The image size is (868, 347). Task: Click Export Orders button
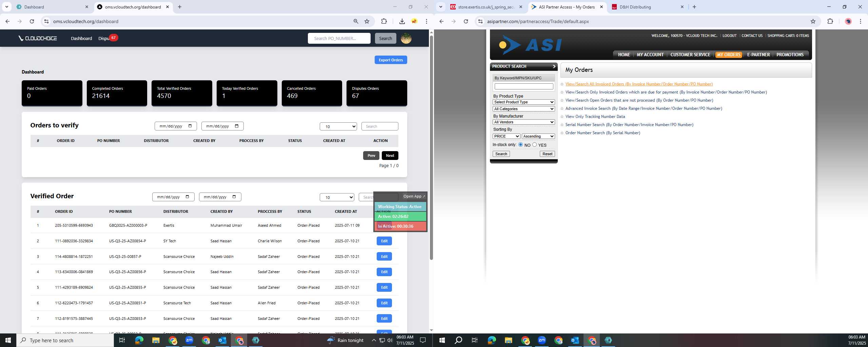tap(391, 60)
